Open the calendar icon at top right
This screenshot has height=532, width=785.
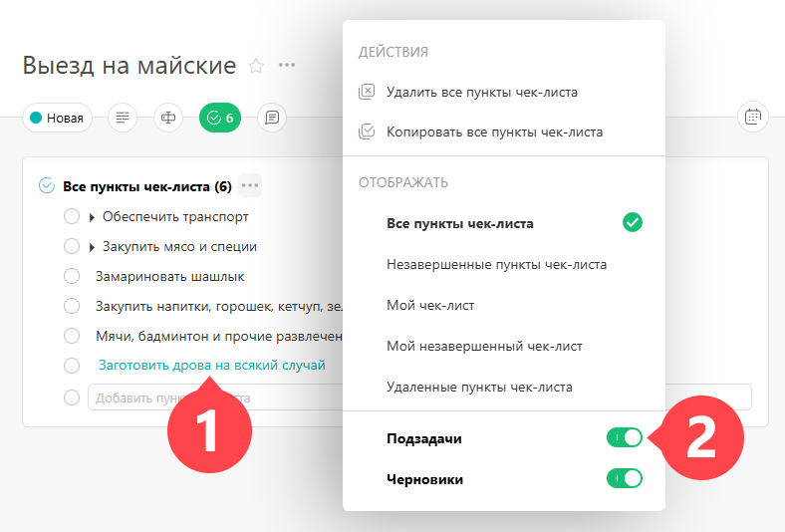[753, 118]
